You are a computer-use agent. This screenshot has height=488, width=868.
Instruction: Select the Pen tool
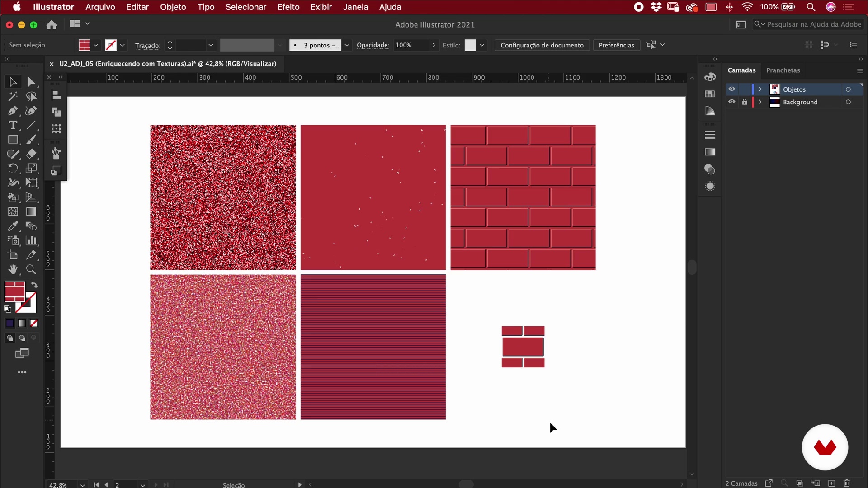click(x=13, y=111)
